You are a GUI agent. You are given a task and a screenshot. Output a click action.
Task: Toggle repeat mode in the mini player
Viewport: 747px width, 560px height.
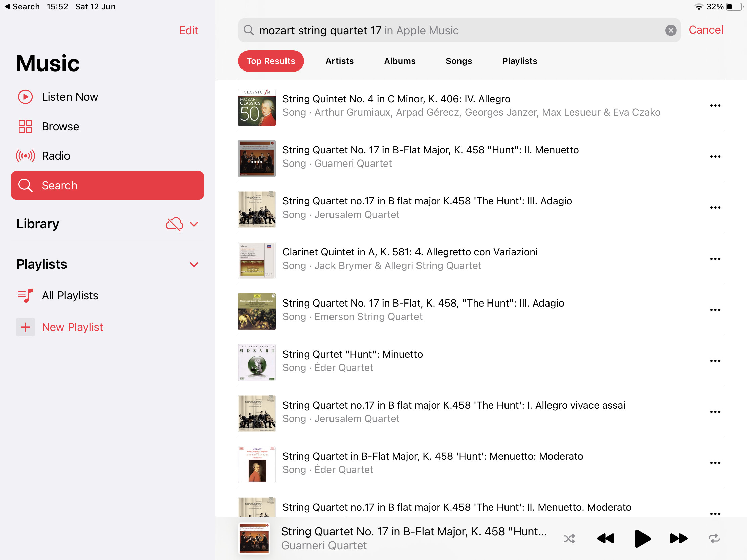click(714, 539)
